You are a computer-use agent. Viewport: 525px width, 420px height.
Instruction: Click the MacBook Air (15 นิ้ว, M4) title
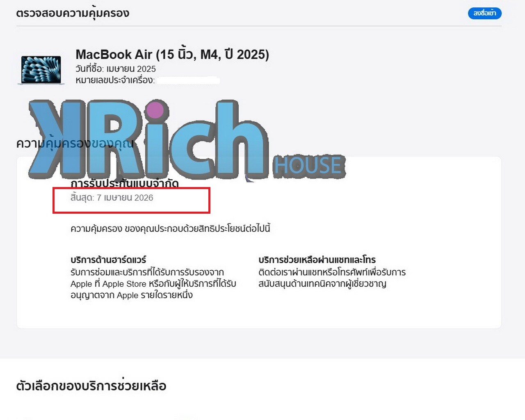(172, 54)
